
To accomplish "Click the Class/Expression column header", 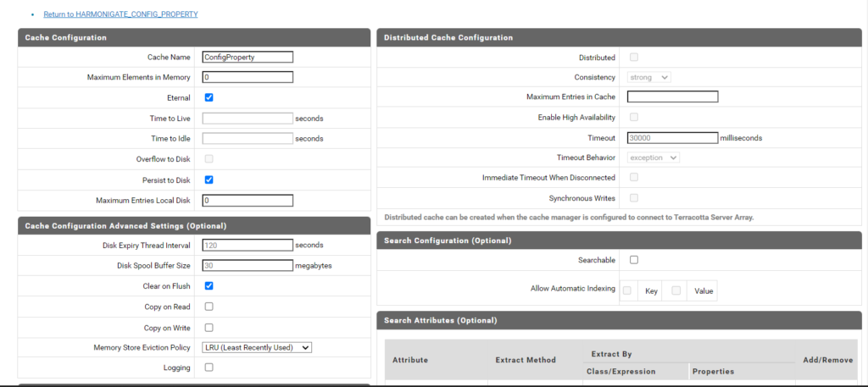I will (621, 372).
